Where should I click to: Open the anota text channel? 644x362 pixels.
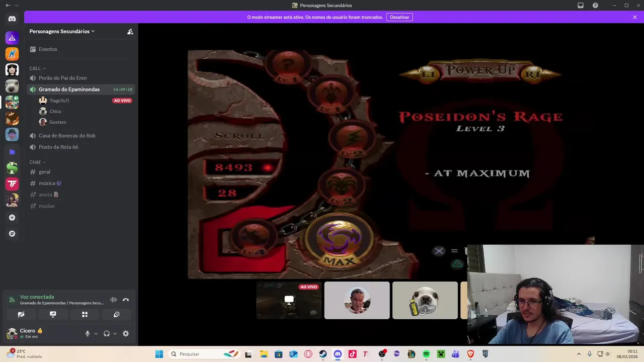coord(81,195)
